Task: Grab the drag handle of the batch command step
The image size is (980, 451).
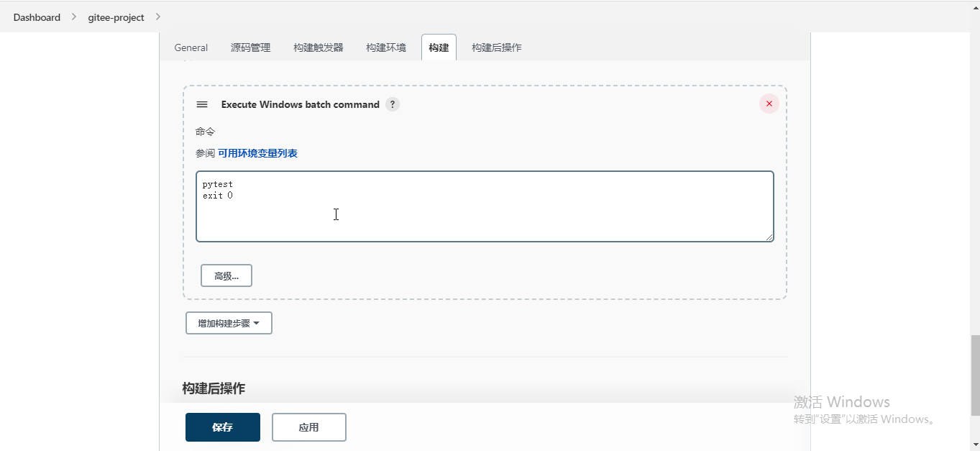Action: 202,104
